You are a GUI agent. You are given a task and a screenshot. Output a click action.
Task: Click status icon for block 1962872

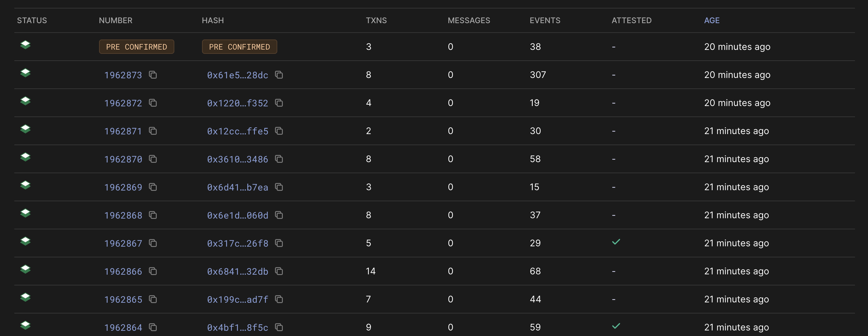coord(25,101)
